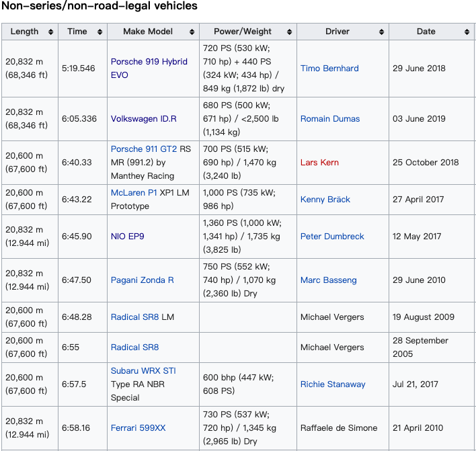Sort by Power/Weight sort arrows
Screen dimensions: 476x451
point(289,32)
